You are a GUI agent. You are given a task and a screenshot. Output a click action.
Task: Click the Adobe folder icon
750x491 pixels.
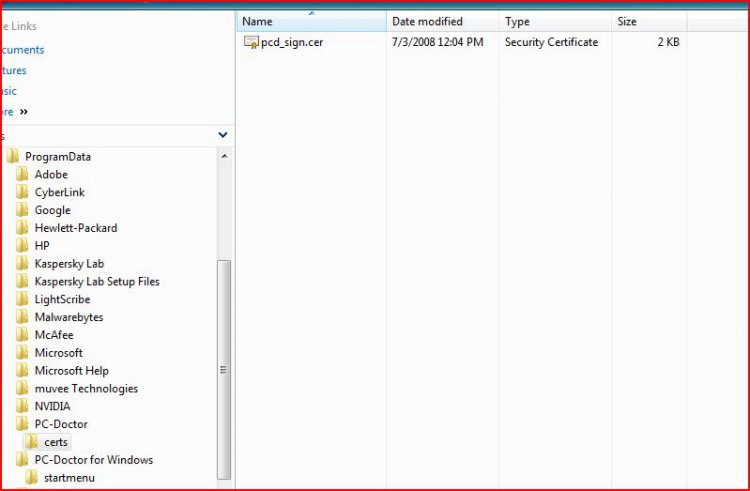tap(22, 174)
